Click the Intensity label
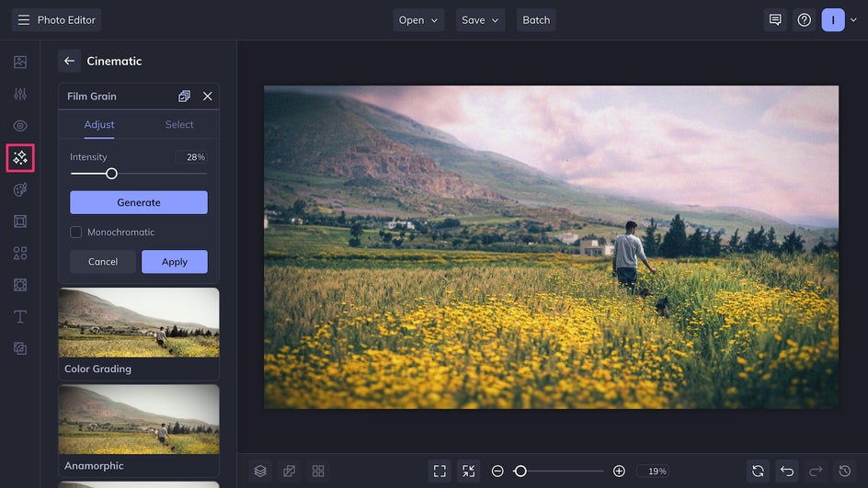 (x=88, y=157)
